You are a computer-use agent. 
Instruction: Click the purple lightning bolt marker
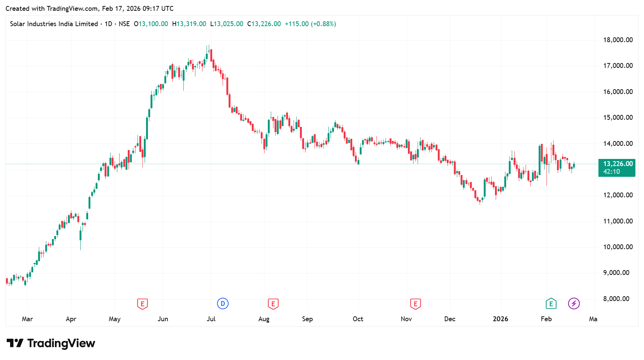[x=574, y=304]
